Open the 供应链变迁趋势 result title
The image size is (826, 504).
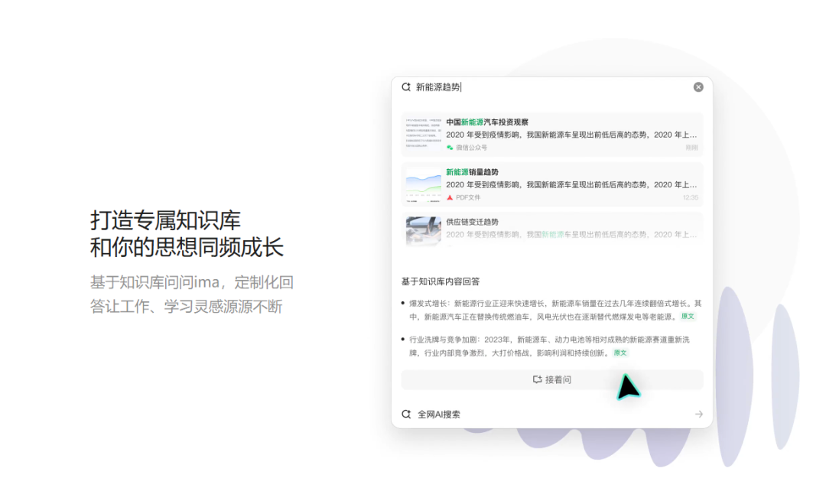pos(472,222)
